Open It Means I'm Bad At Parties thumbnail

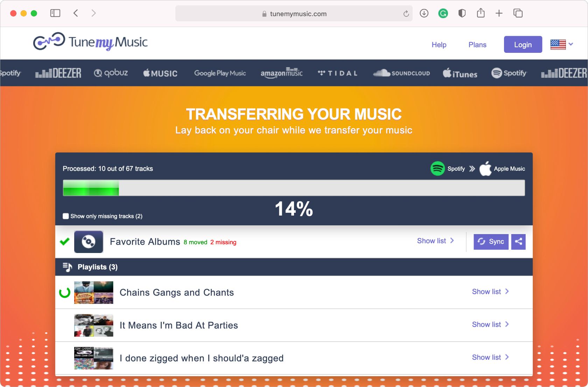tap(94, 325)
